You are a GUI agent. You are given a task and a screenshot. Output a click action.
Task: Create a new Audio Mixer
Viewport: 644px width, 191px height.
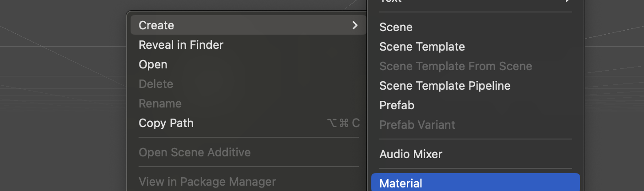pos(411,154)
